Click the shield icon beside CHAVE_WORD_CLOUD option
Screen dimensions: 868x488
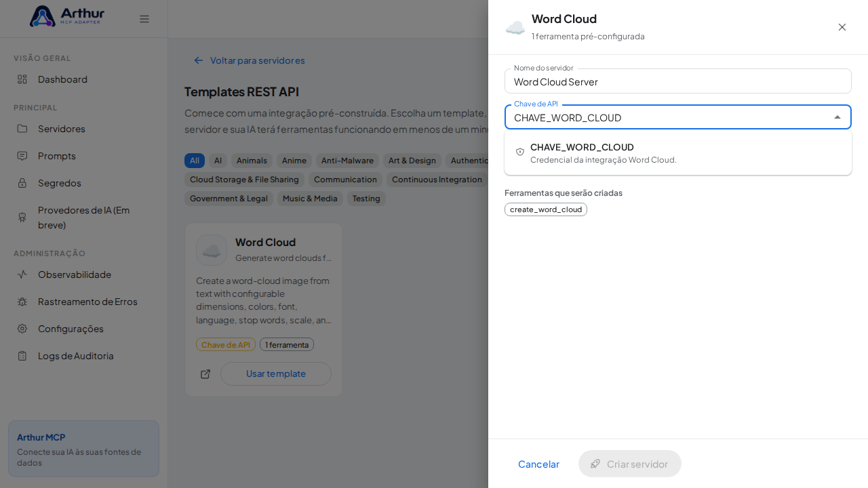coord(520,152)
